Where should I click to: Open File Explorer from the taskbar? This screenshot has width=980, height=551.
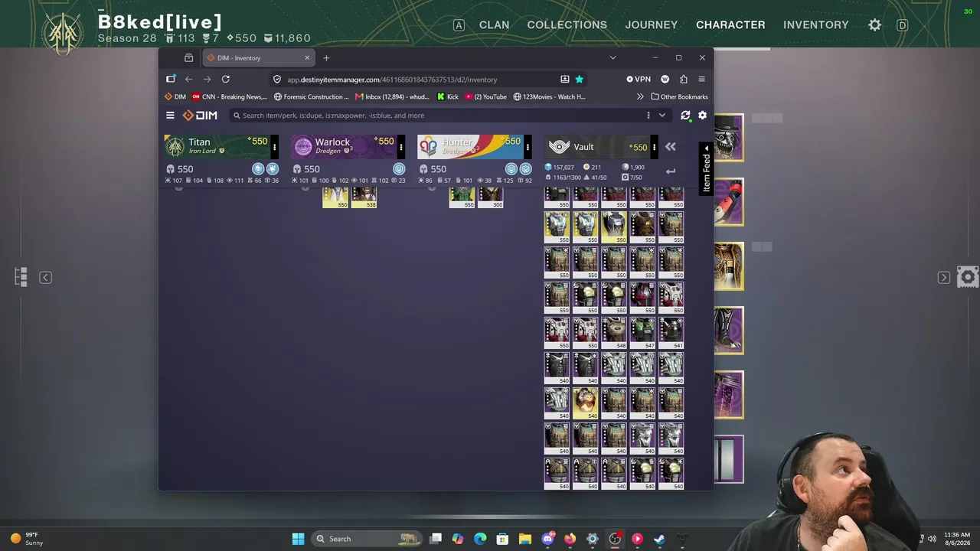pos(525,539)
